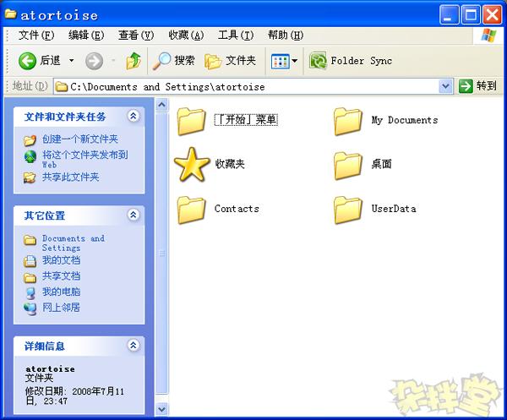507x420 pixels.
Task: Collapse the 文件和文件夹任务 panel
Action: pyautogui.click(x=133, y=116)
